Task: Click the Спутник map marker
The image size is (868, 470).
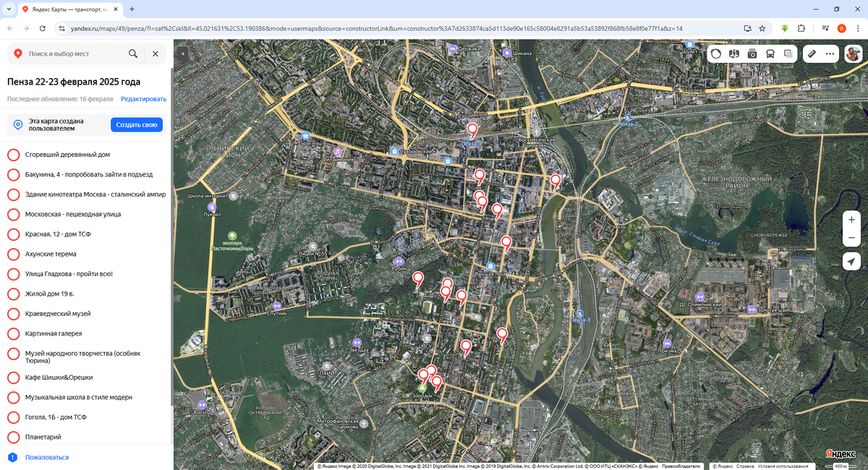Action: [277, 305]
